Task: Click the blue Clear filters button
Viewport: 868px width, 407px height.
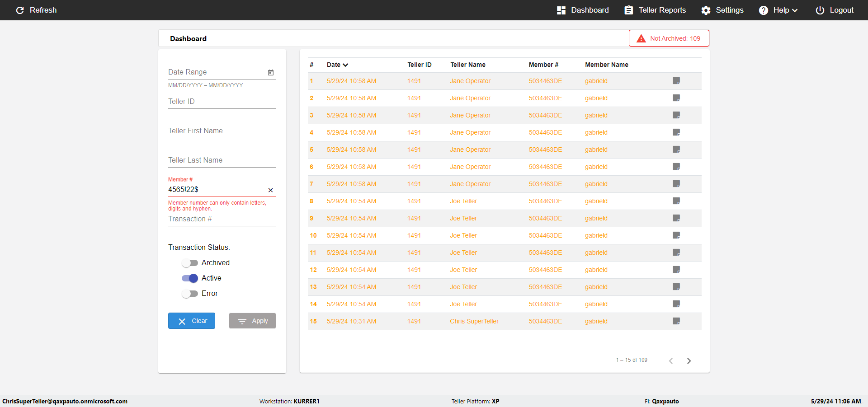Action: (192, 321)
